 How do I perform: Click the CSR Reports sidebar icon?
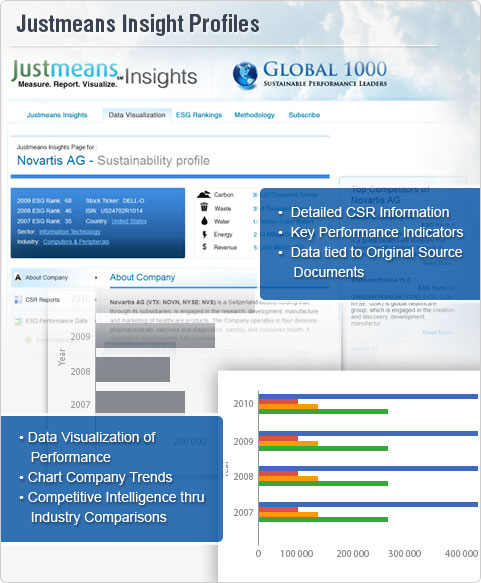click(x=18, y=300)
